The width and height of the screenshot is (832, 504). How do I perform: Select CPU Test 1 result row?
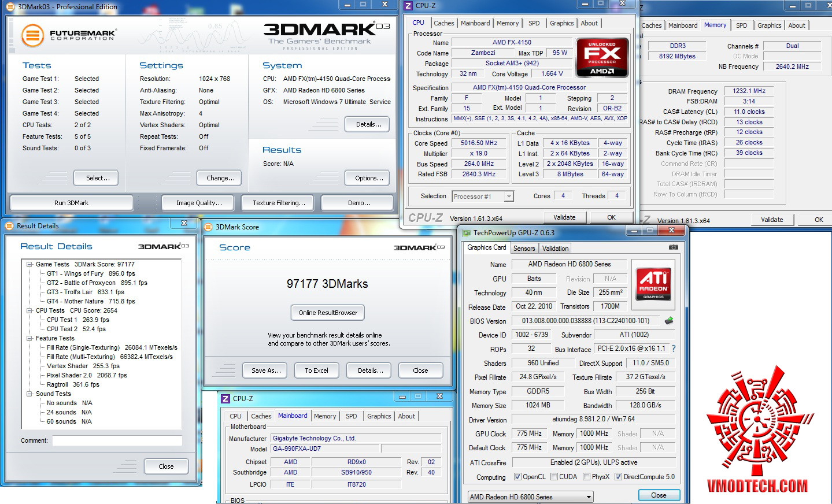click(77, 320)
